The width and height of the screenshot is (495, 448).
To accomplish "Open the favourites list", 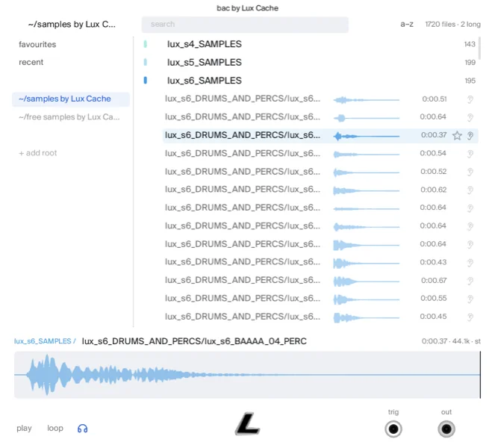I will (37, 44).
